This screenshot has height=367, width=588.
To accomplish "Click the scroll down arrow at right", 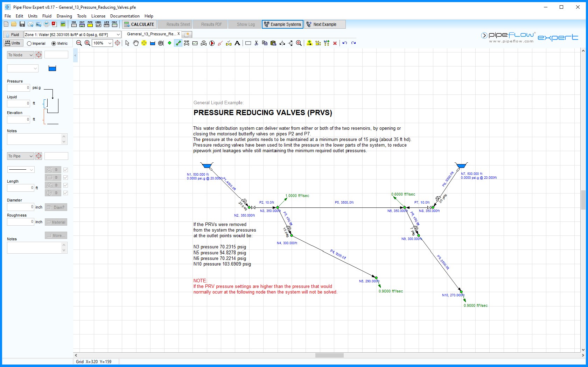I will coord(583,350).
